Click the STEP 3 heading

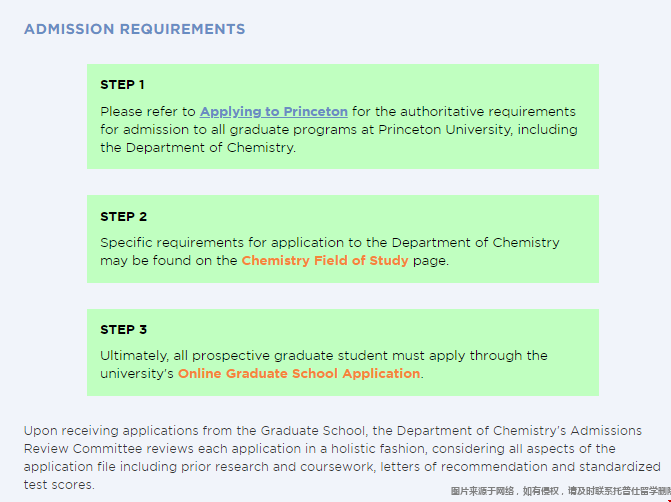(x=123, y=329)
